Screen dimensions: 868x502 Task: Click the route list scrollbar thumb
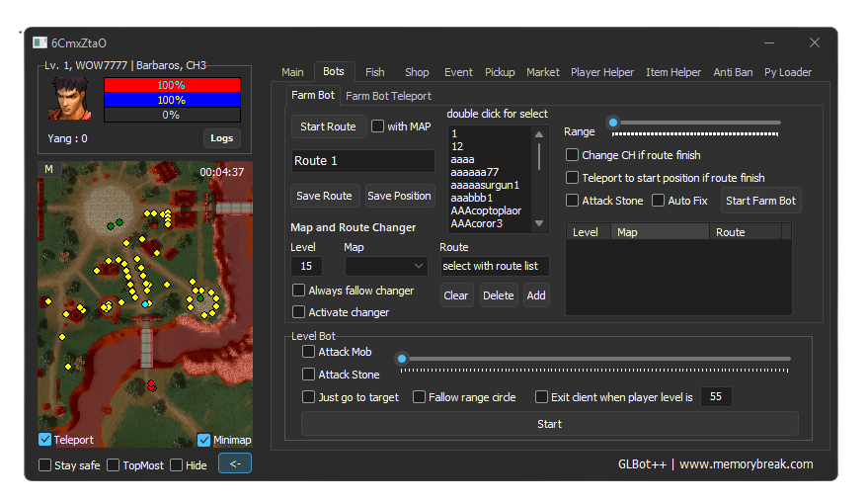coord(538,157)
